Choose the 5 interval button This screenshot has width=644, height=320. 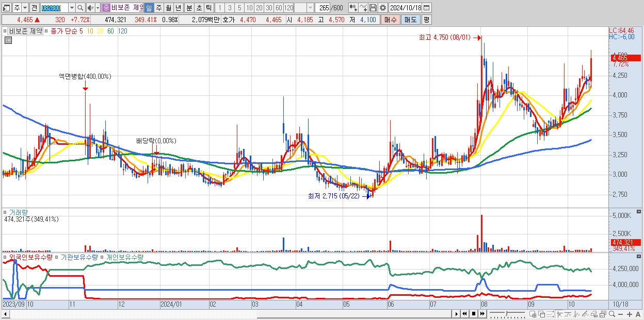coord(239,8)
